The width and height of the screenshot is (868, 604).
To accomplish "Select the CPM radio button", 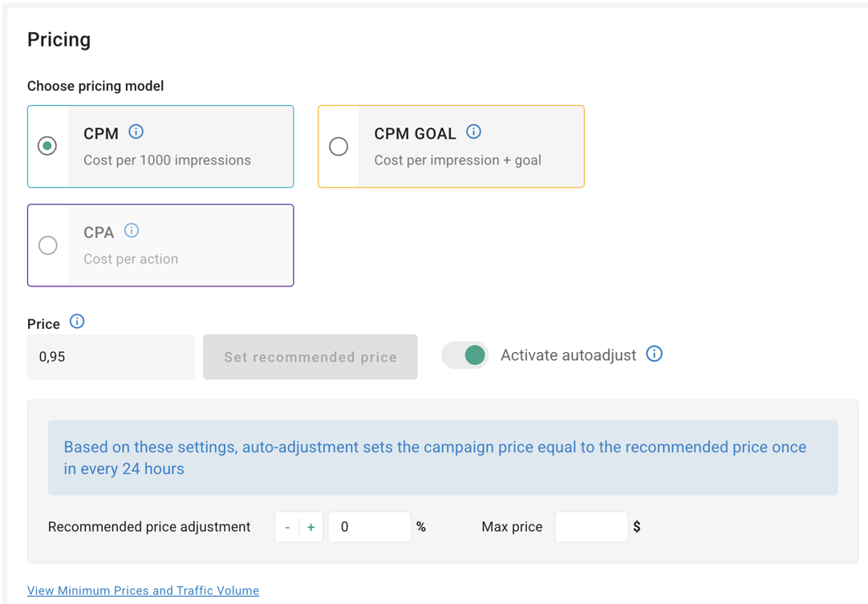I will point(47,146).
